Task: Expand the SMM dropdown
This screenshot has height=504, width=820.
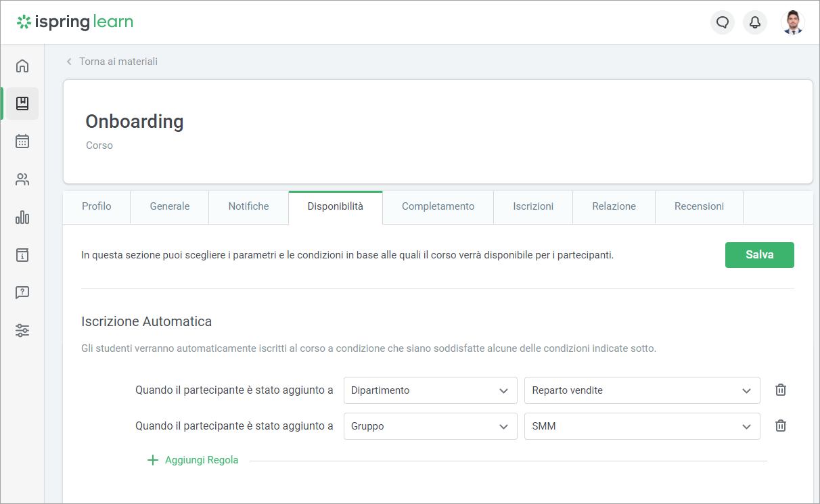Action: tap(641, 426)
